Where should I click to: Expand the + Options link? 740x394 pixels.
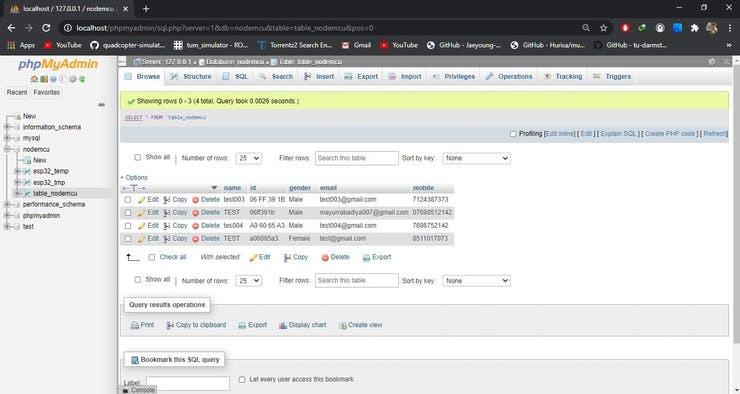[134, 177]
